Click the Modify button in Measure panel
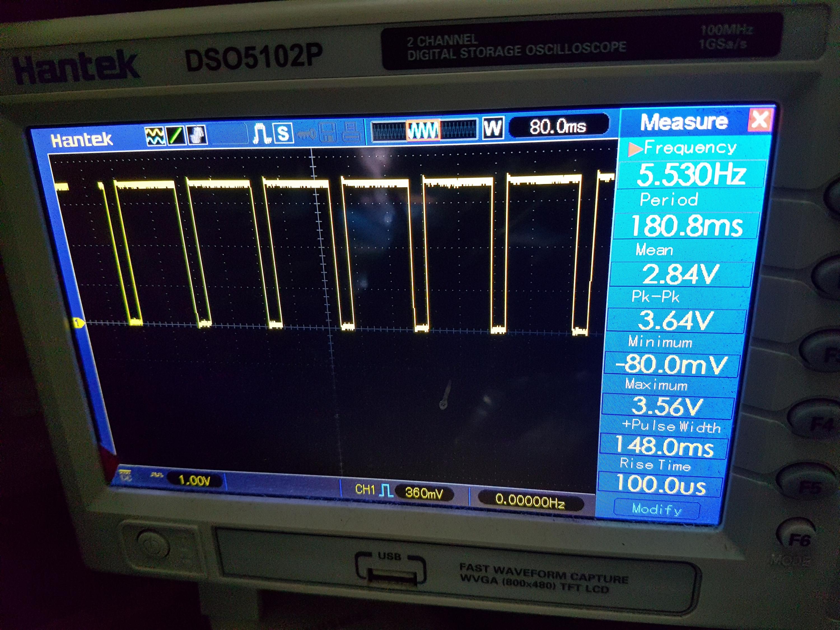This screenshot has height=630, width=840. (657, 509)
